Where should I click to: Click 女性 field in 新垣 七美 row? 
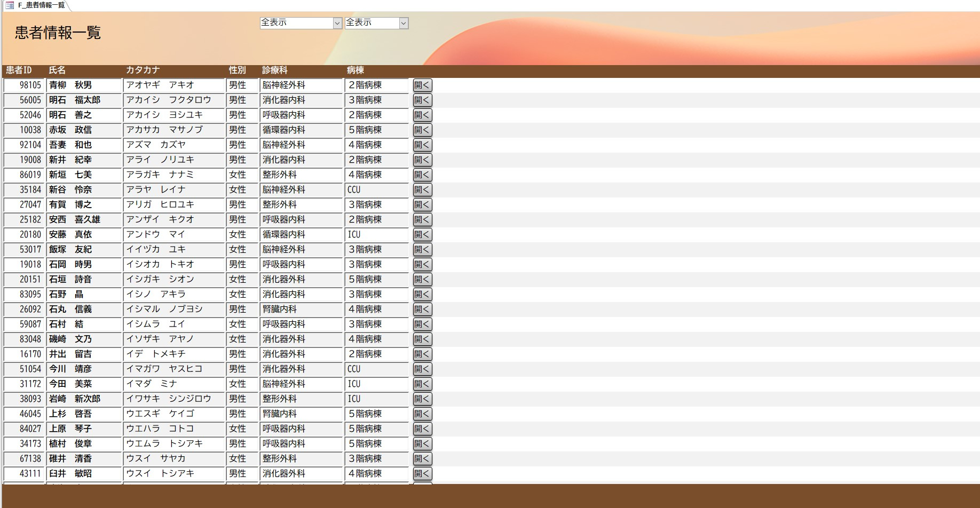click(x=242, y=174)
